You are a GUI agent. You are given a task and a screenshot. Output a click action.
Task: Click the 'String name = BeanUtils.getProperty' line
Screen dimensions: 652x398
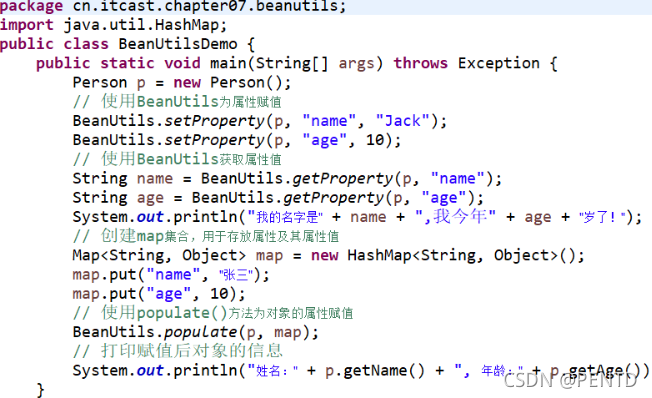click(287, 179)
